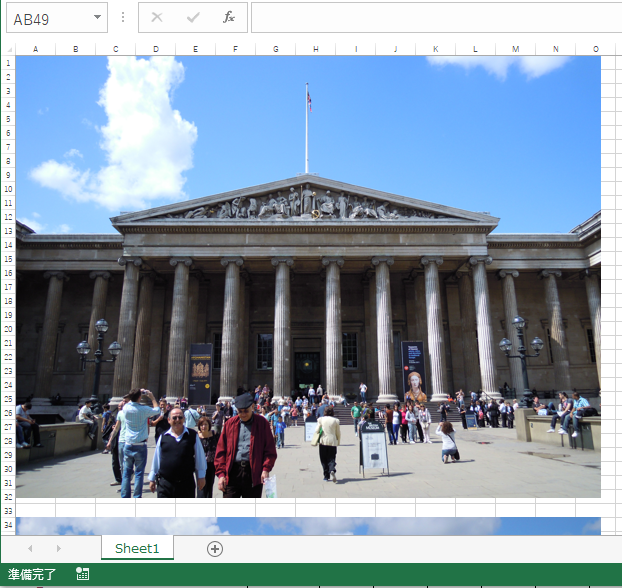Expand the Name Box dropdown arrow

(x=97, y=18)
